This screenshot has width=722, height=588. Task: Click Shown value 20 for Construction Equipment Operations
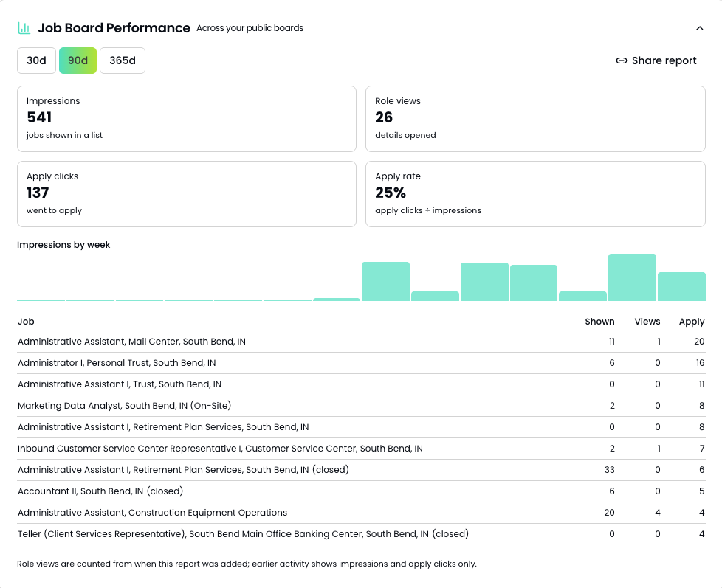[609, 513]
